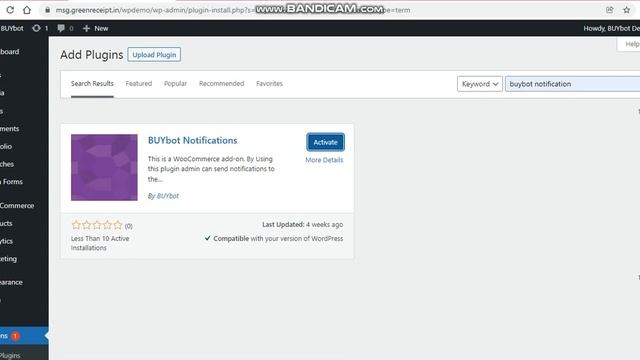The height and width of the screenshot is (360, 640).
Task: Activate the BUYbot Notifications plugin
Action: [x=325, y=142]
